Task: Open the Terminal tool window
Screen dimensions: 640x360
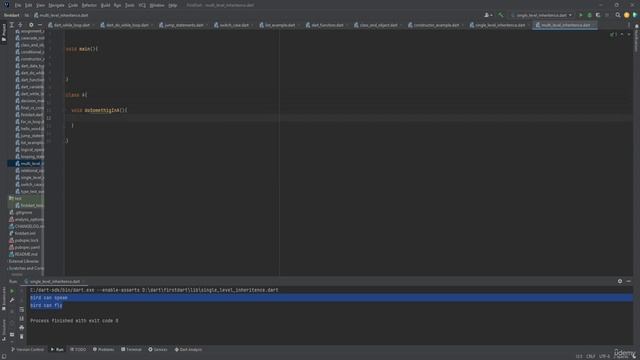Action: pos(131,349)
